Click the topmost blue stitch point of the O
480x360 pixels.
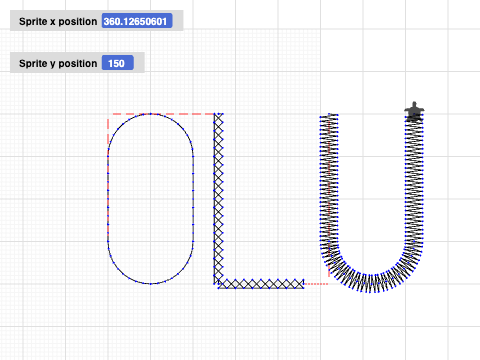click(x=151, y=114)
